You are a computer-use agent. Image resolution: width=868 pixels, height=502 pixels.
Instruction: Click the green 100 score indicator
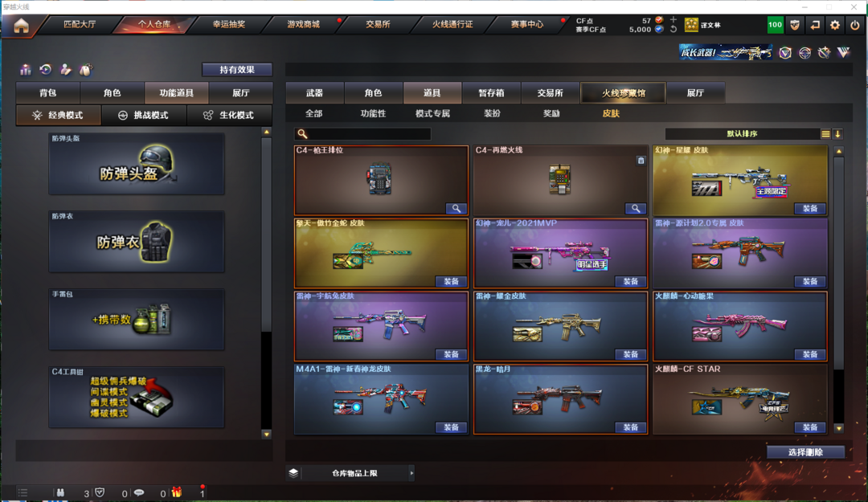(x=775, y=25)
